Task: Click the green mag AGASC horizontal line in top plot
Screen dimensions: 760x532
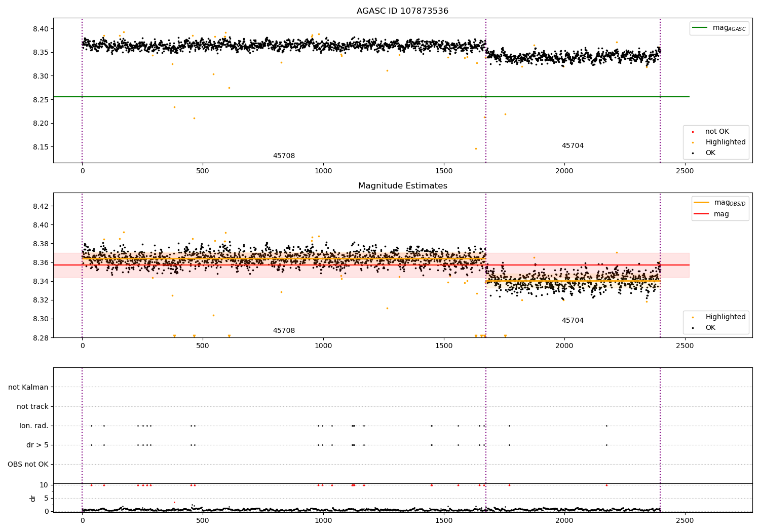Action: coord(371,97)
